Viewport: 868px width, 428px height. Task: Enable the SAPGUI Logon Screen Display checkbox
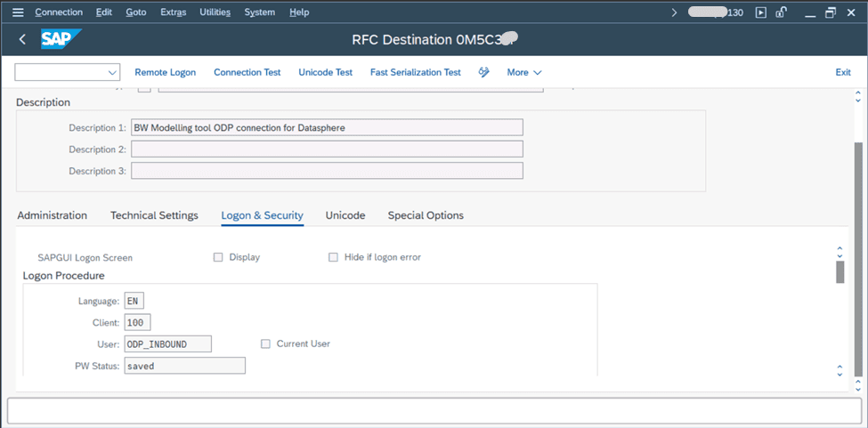coord(218,257)
